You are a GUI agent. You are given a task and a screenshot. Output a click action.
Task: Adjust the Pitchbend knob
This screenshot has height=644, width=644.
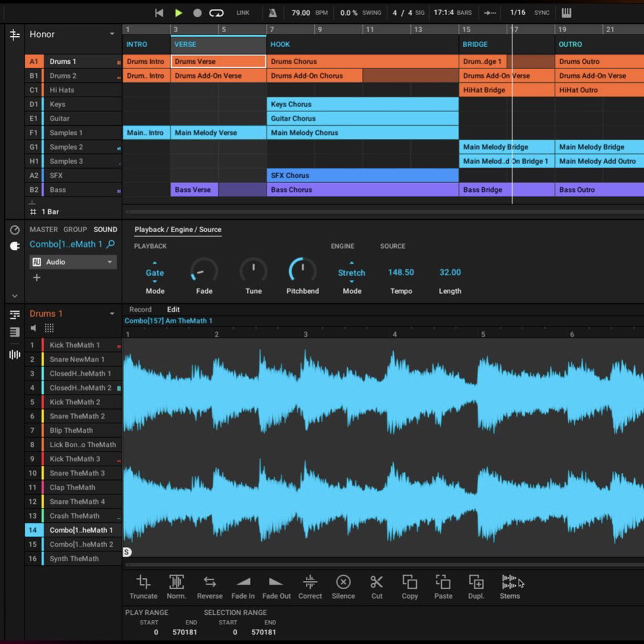tap(302, 270)
